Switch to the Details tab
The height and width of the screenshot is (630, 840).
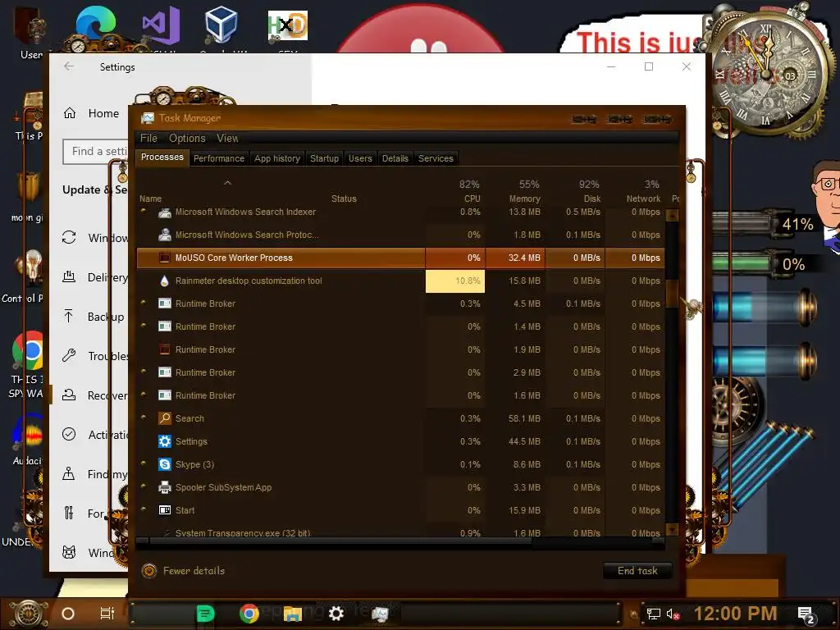(395, 158)
